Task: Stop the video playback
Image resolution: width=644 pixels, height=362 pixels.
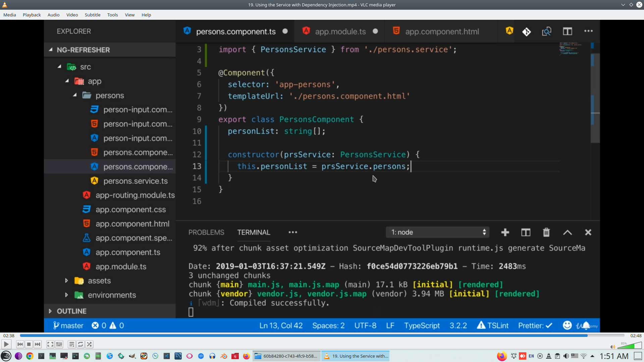Action: 29,344
